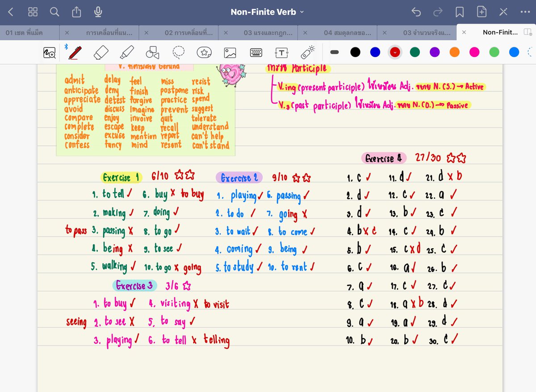Pick the orange pen color

coord(455,52)
